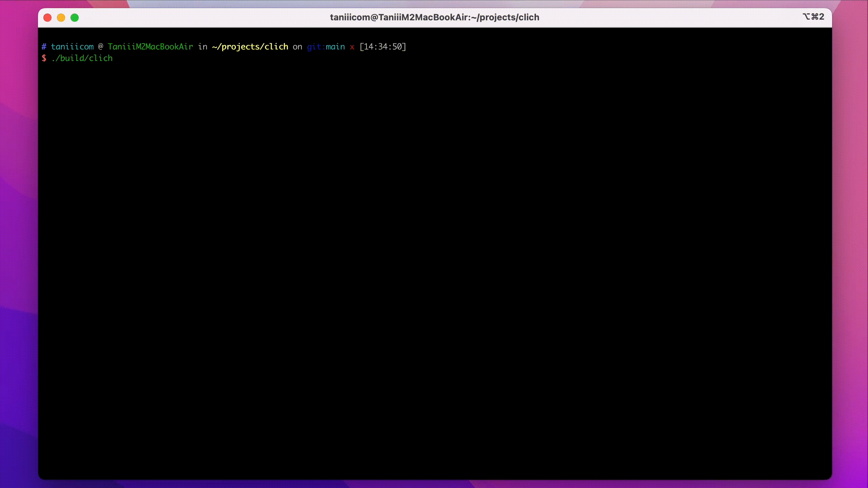Click inside the black terminal output area
868x488 pixels.
point(434,254)
